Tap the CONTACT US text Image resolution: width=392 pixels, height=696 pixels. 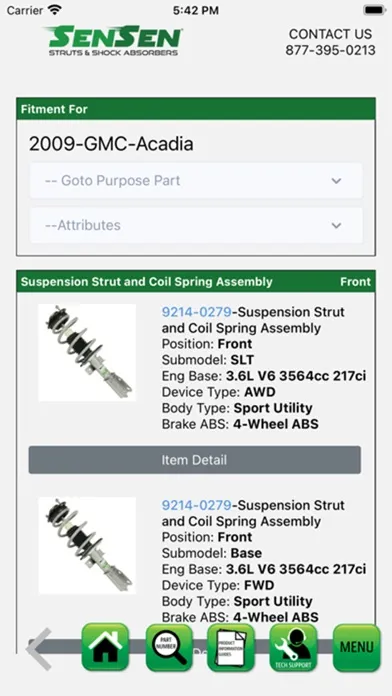(330, 34)
